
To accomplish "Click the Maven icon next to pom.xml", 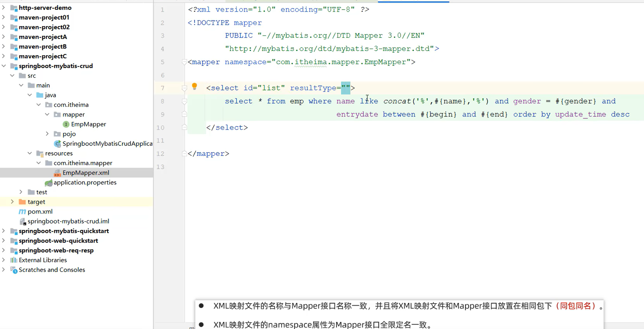I will pos(22,212).
